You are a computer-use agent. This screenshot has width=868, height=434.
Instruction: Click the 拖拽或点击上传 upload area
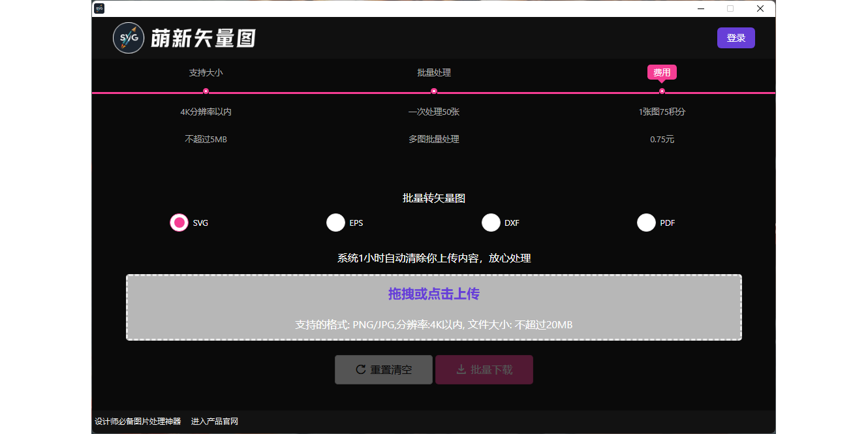pos(433,307)
